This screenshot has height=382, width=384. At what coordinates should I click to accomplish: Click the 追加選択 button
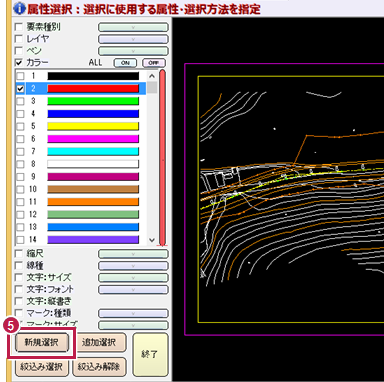click(99, 342)
